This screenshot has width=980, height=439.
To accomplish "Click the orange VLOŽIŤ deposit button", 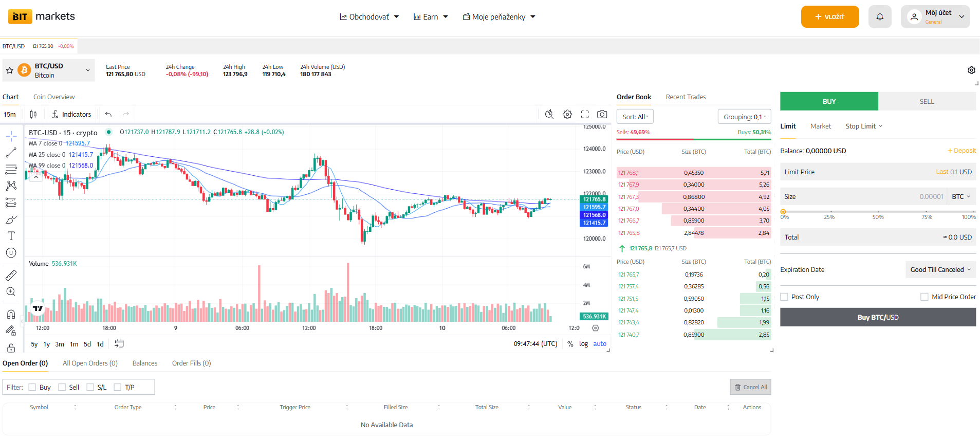I will (x=829, y=17).
